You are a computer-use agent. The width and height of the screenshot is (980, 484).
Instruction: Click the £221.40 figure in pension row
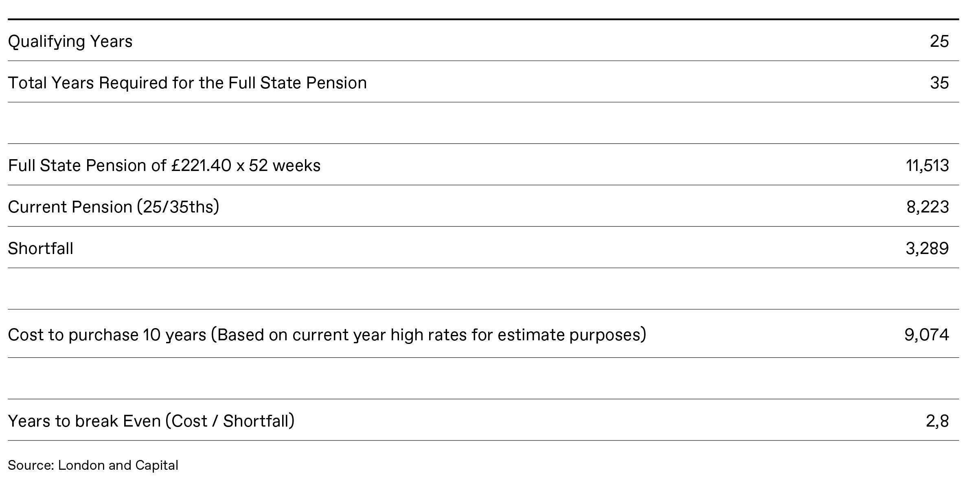coord(201,166)
